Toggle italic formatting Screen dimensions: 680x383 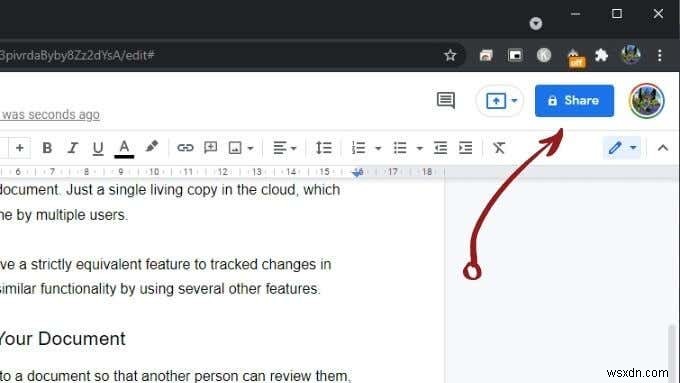[72, 148]
